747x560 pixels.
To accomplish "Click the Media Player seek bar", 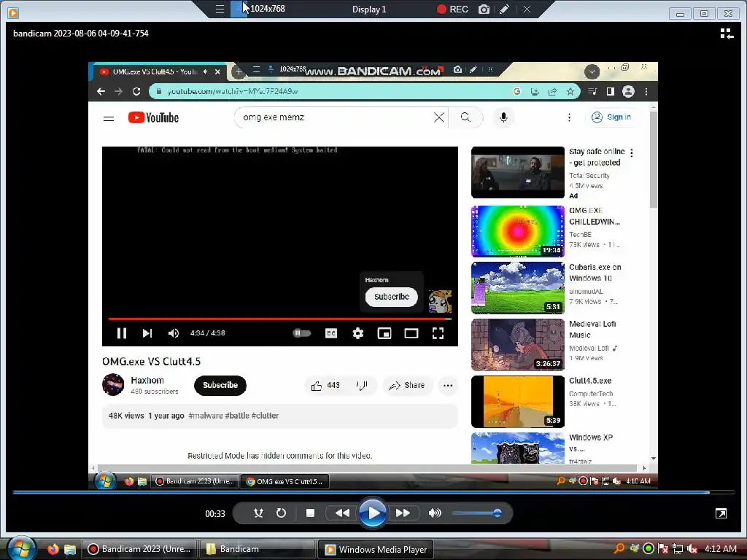I will pyautogui.click(x=373, y=492).
